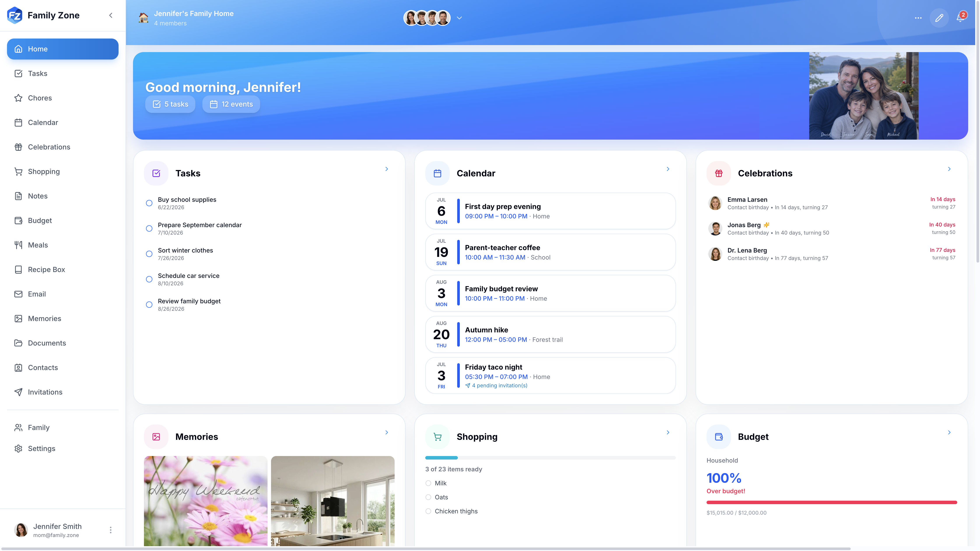Open the Jennifer Smith account options menu
This screenshot has height=551, width=980.
click(111, 530)
